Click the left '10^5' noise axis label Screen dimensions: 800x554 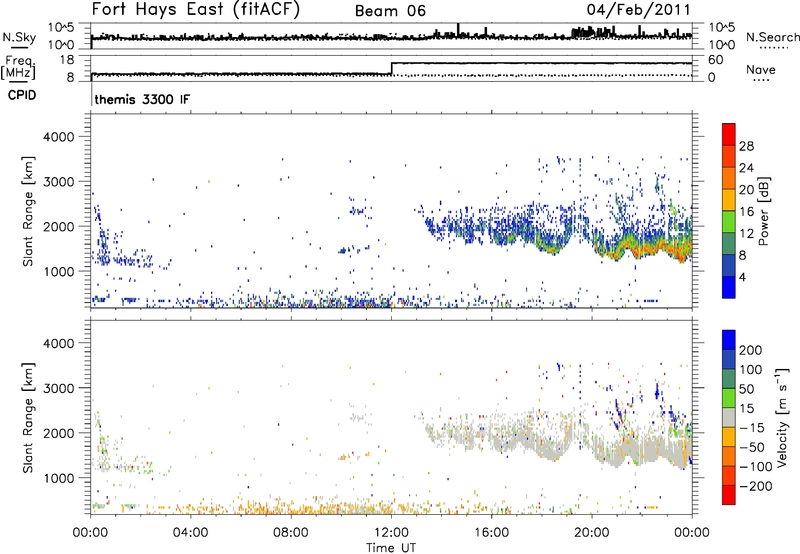coord(61,28)
